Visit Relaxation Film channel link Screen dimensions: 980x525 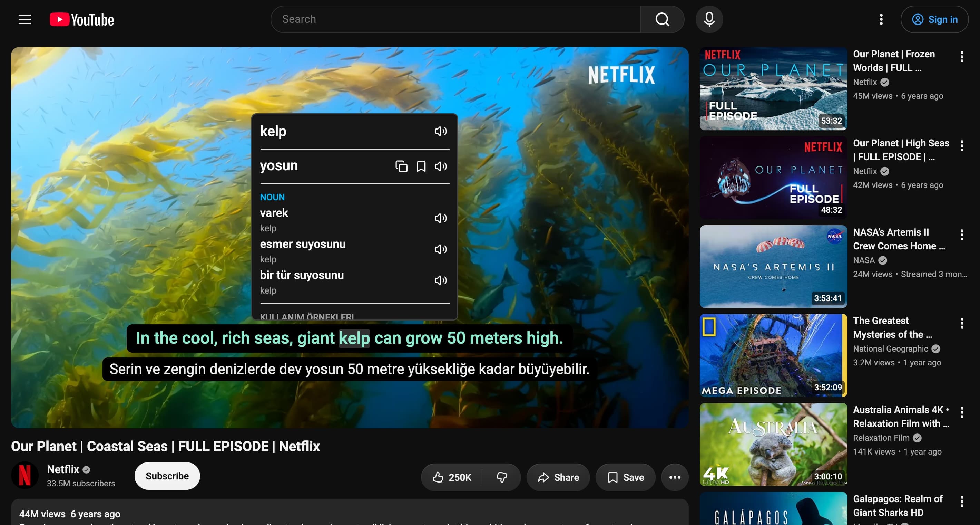point(881,438)
